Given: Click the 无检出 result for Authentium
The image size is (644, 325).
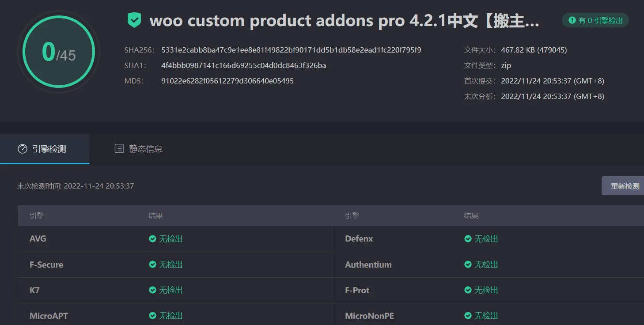Looking at the screenshot, I should 486,265.
